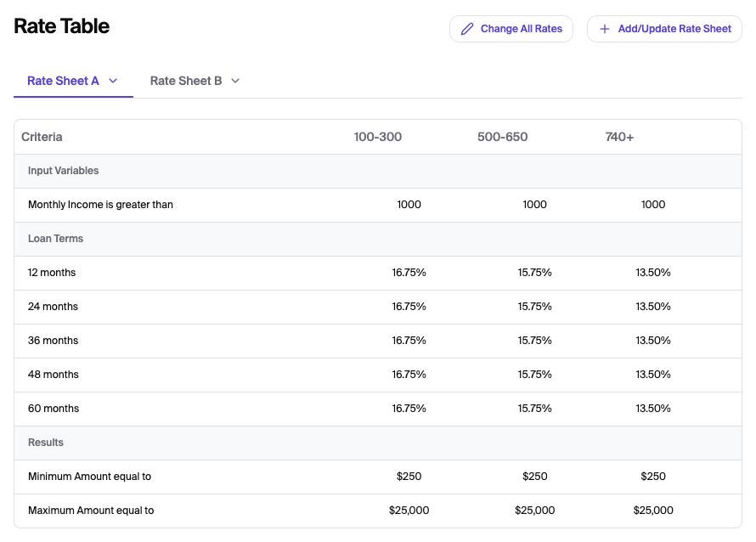The height and width of the screenshot is (542, 756).
Task: Click Maximum Amount value under 740+
Action: point(652,511)
